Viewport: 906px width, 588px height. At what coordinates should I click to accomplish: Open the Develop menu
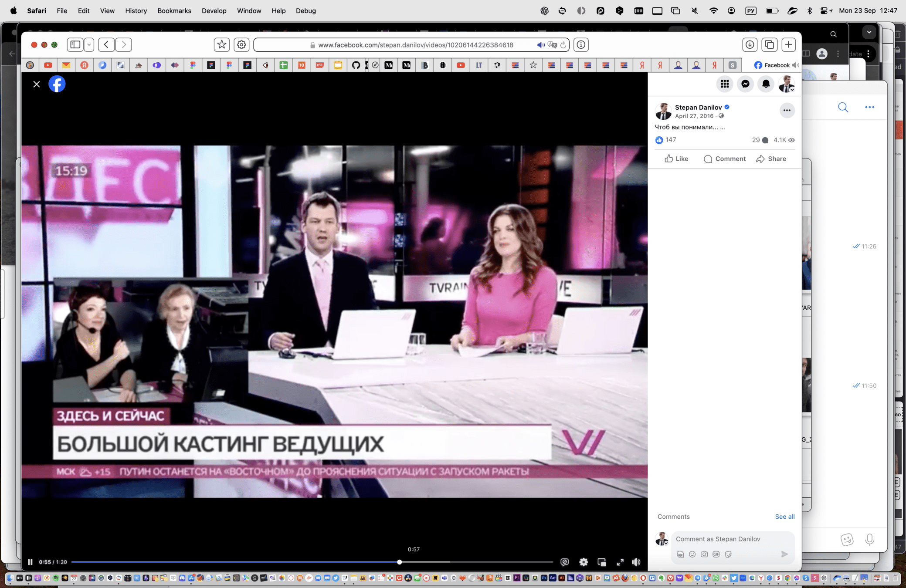pyautogui.click(x=214, y=10)
